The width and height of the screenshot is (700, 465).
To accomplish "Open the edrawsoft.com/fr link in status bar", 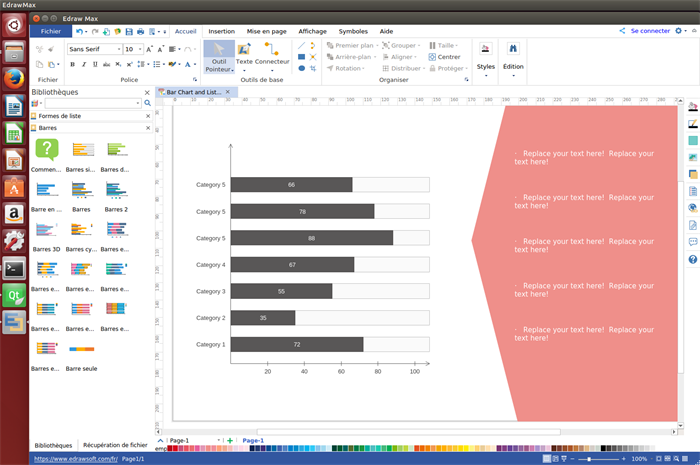I will (x=76, y=459).
